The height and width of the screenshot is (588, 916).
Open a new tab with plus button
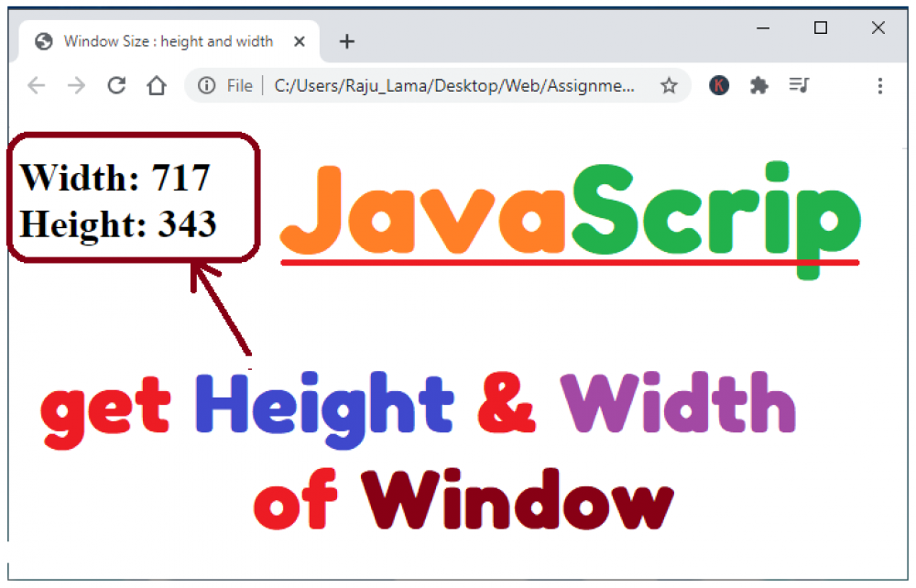point(346,41)
